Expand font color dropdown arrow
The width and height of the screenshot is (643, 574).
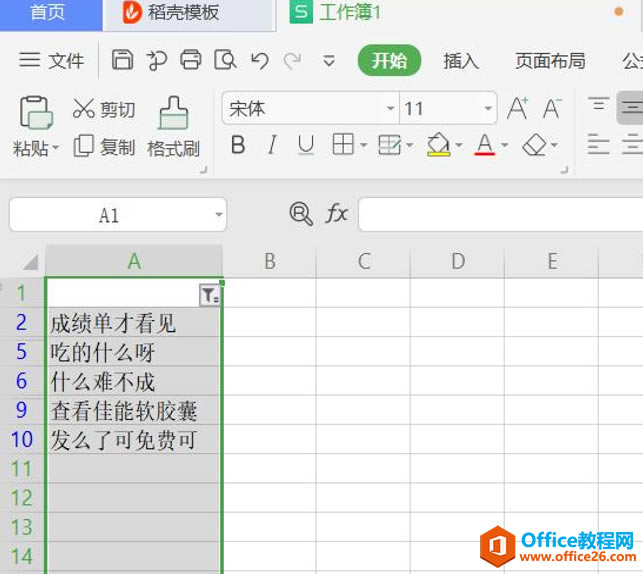pos(505,145)
